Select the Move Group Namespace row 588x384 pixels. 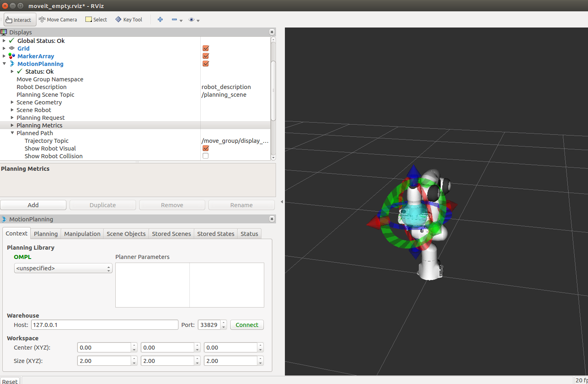135,79
